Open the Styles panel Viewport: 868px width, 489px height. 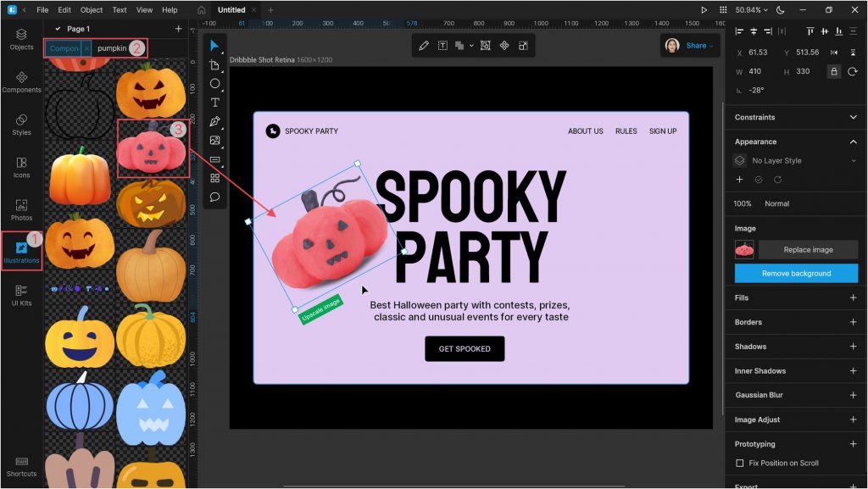[x=21, y=125]
